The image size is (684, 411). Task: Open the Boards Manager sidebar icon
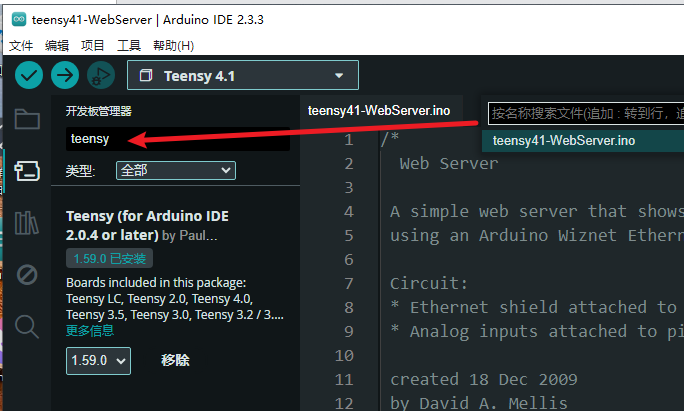click(27, 171)
